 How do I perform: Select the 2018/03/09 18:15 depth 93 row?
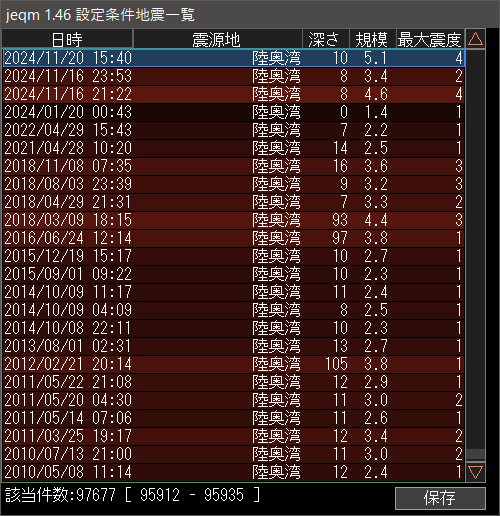234,220
